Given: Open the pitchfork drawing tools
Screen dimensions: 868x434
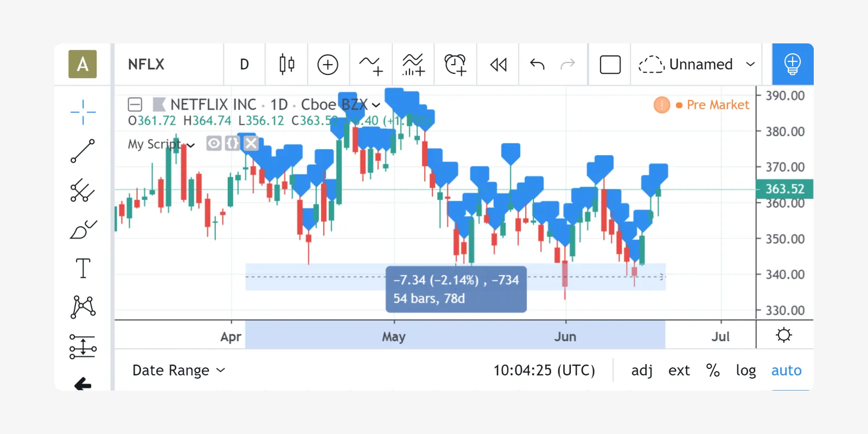Looking at the screenshot, I should click(83, 190).
